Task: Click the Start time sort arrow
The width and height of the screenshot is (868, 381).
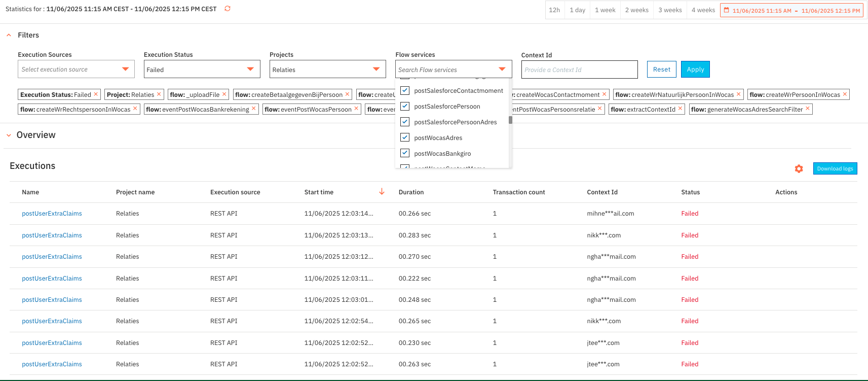Action: point(382,192)
